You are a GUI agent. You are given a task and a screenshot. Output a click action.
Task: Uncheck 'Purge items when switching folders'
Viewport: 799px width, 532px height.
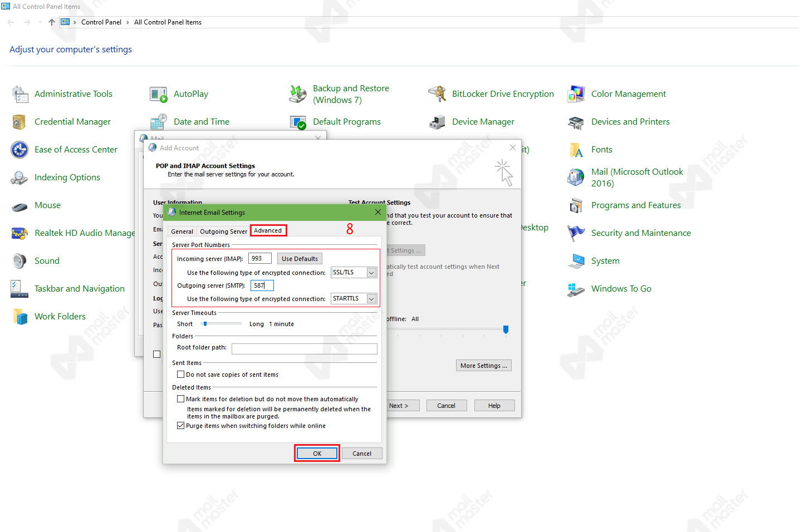pos(180,426)
